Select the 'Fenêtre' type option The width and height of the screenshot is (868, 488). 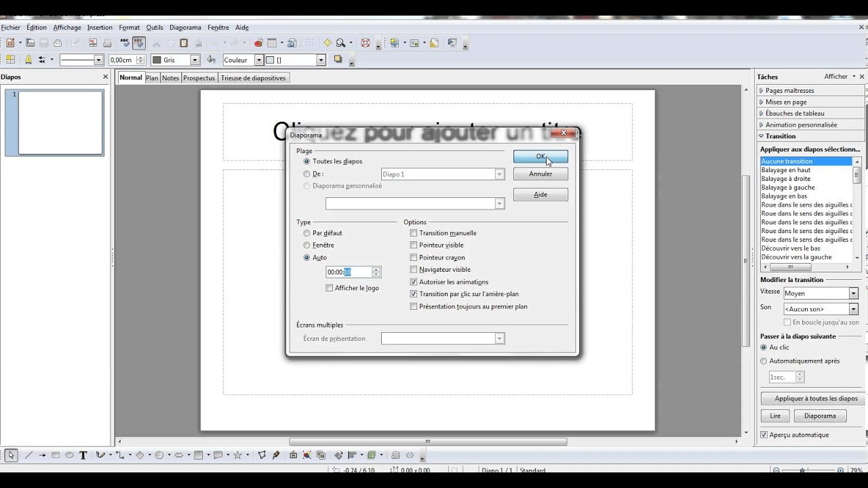(307, 245)
